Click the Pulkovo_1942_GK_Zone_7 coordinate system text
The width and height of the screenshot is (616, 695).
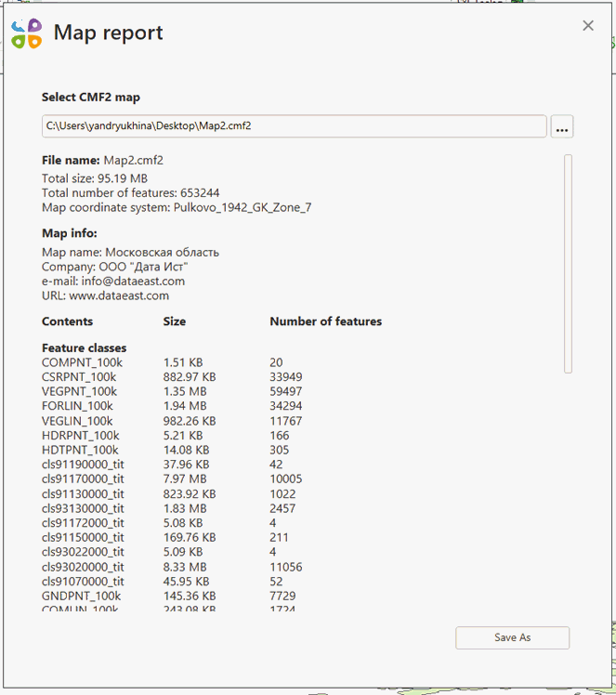pyautogui.click(x=242, y=207)
